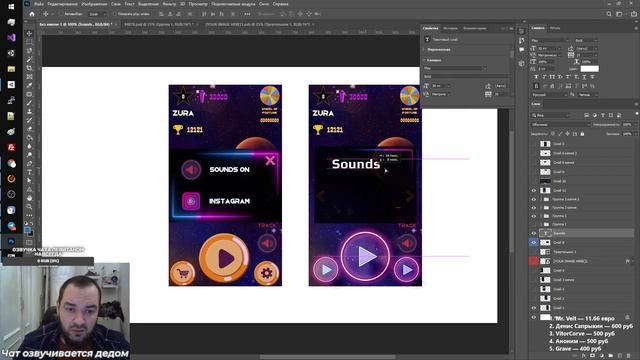The height and width of the screenshot is (360, 640).
Task: Hide layer Слой 11 with eye icon
Action: pos(533,191)
